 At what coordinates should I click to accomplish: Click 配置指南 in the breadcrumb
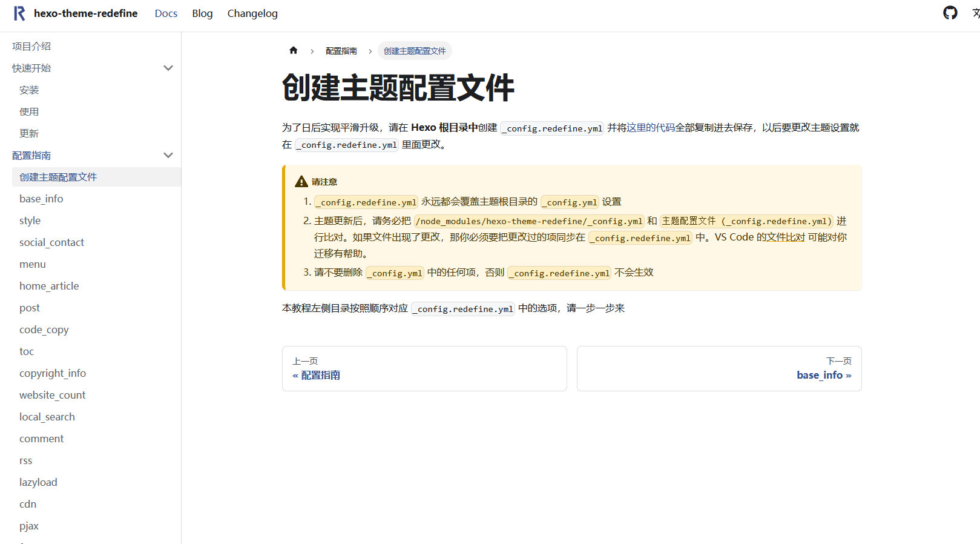[x=341, y=51]
